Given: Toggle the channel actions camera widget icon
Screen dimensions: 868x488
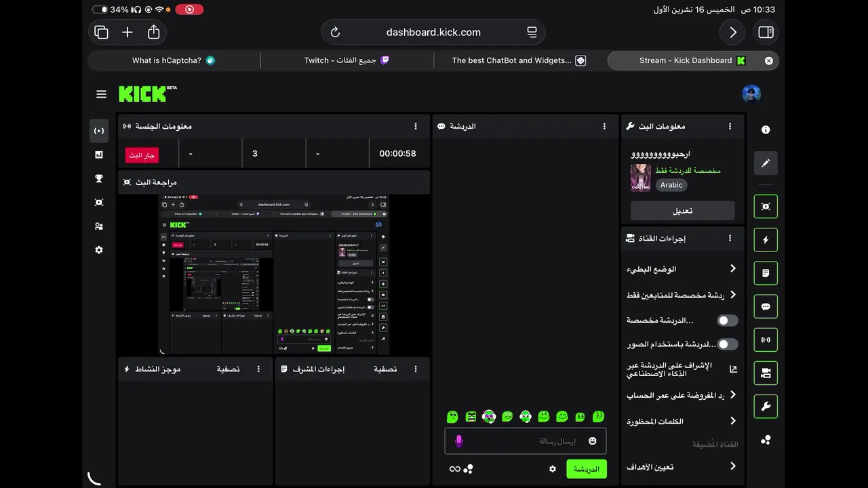Looking at the screenshot, I should [x=766, y=373].
